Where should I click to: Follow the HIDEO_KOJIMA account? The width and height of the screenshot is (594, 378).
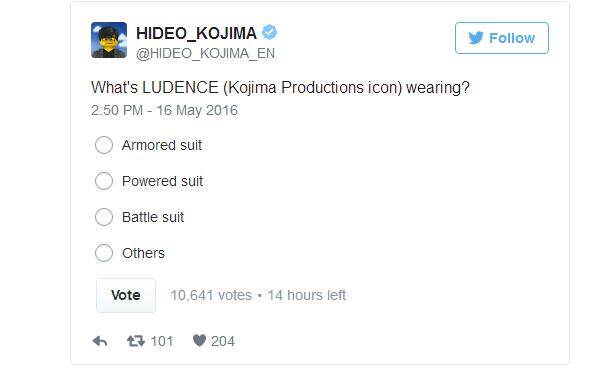[x=502, y=38]
